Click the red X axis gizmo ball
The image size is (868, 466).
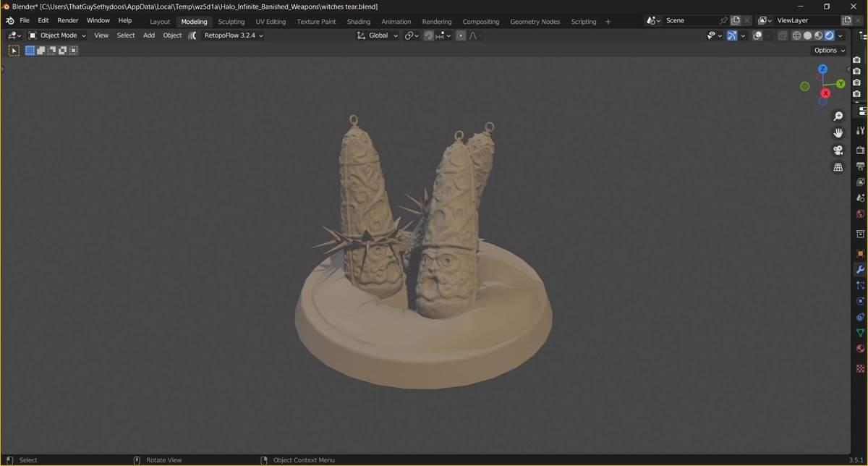click(825, 93)
